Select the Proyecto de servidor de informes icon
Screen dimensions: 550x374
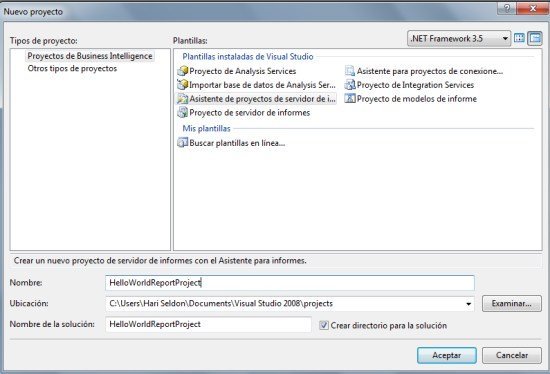point(182,113)
